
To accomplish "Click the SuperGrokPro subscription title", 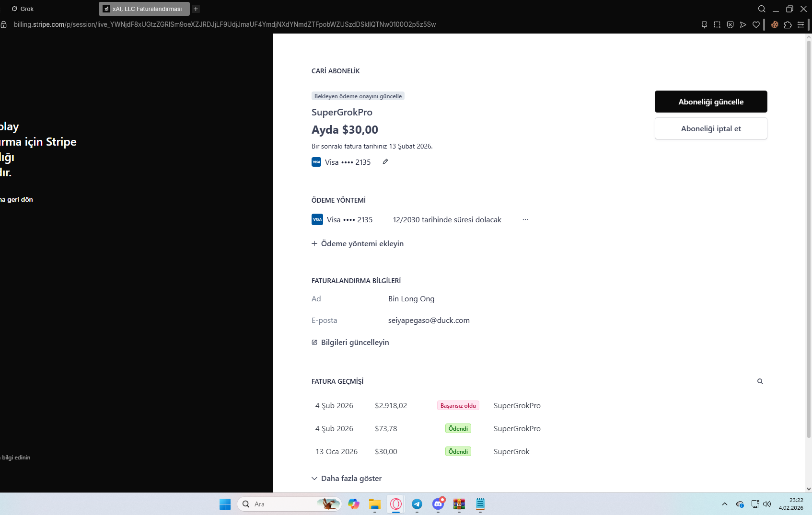I will click(x=342, y=112).
